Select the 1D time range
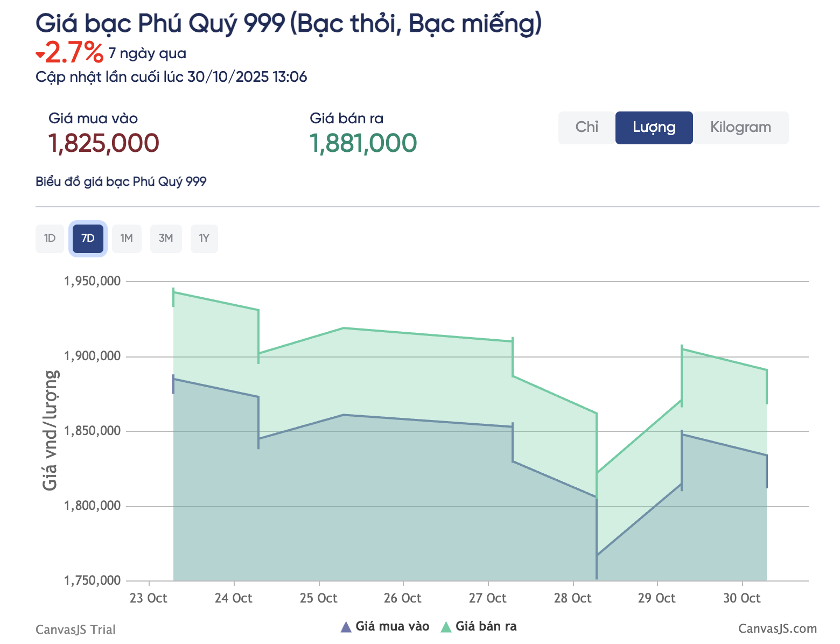 (x=49, y=239)
